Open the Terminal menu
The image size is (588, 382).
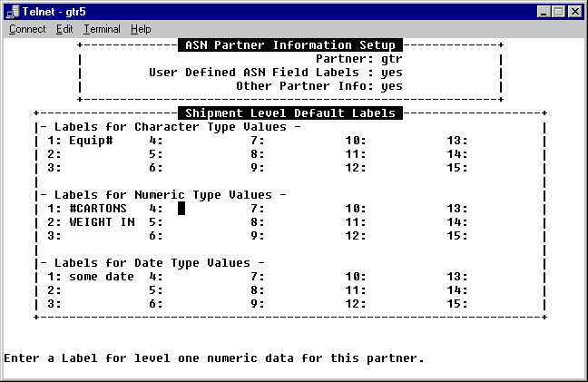pos(102,29)
